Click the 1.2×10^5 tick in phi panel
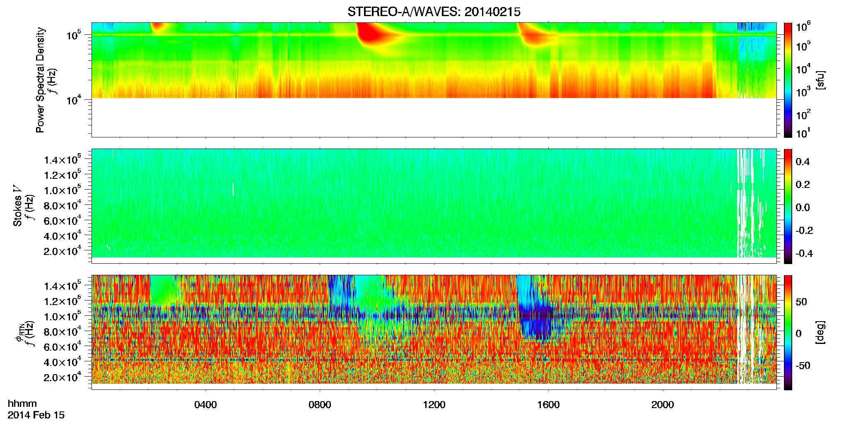The width and height of the screenshot is (868, 447). pyautogui.click(x=62, y=301)
